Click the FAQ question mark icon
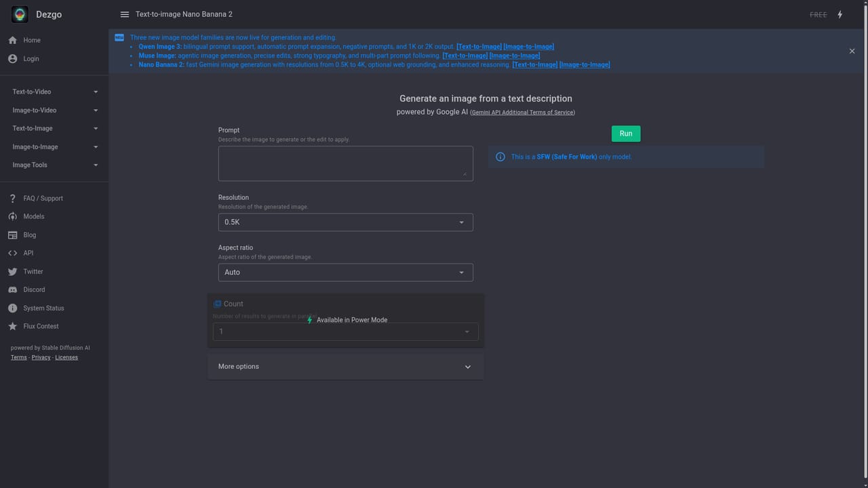The width and height of the screenshot is (868, 488). click(x=12, y=199)
